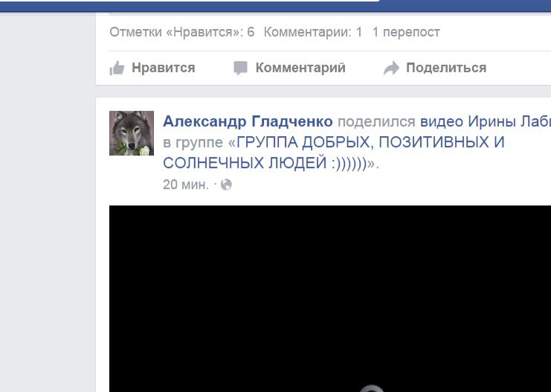Open the wolf profile picture
This screenshot has width=551, height=392.
click(x=132, y=133)
